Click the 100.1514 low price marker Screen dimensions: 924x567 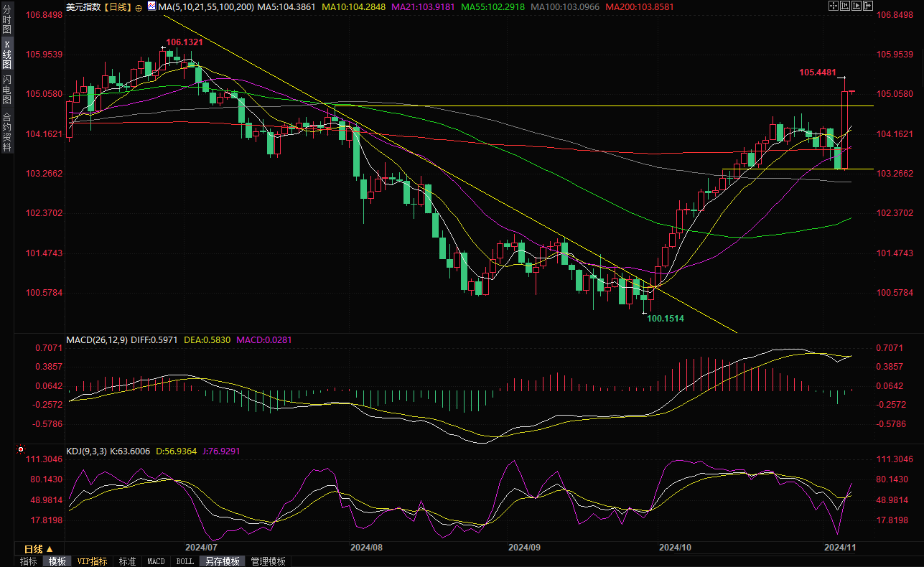pyautogui.click(x=666, y=318)
